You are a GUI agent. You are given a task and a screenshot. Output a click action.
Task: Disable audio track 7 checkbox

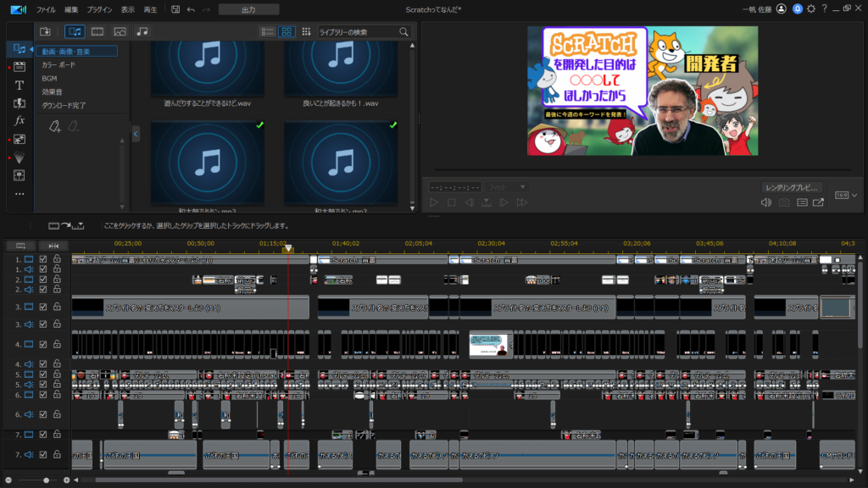[x=43, y=455]
